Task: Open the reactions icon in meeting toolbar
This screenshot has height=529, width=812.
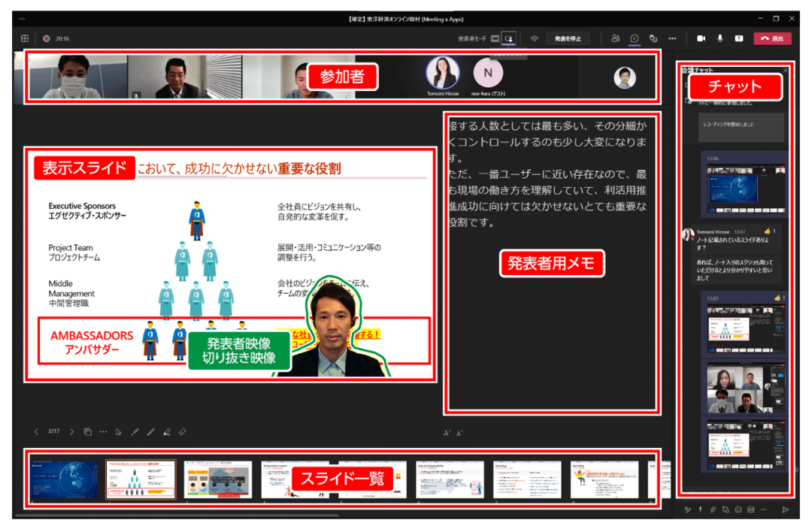Action: 653,38
